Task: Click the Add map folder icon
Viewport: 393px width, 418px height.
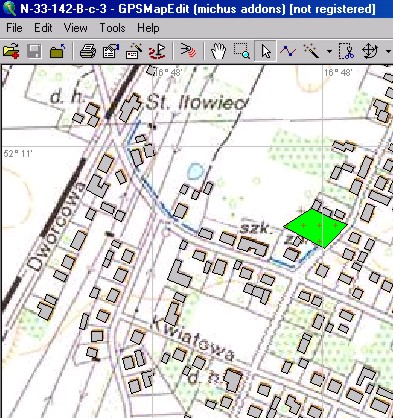Action: click(11, 51)
